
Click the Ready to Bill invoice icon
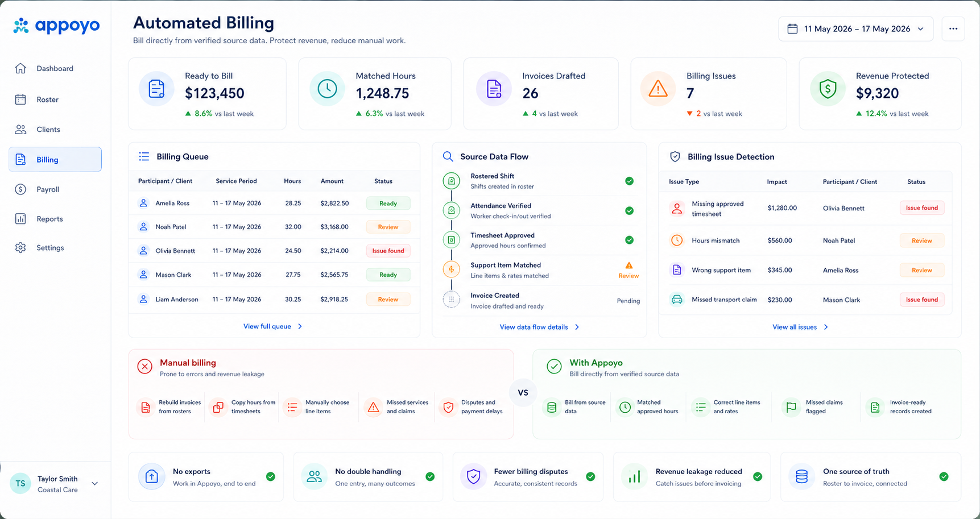(x=156, y=89)
